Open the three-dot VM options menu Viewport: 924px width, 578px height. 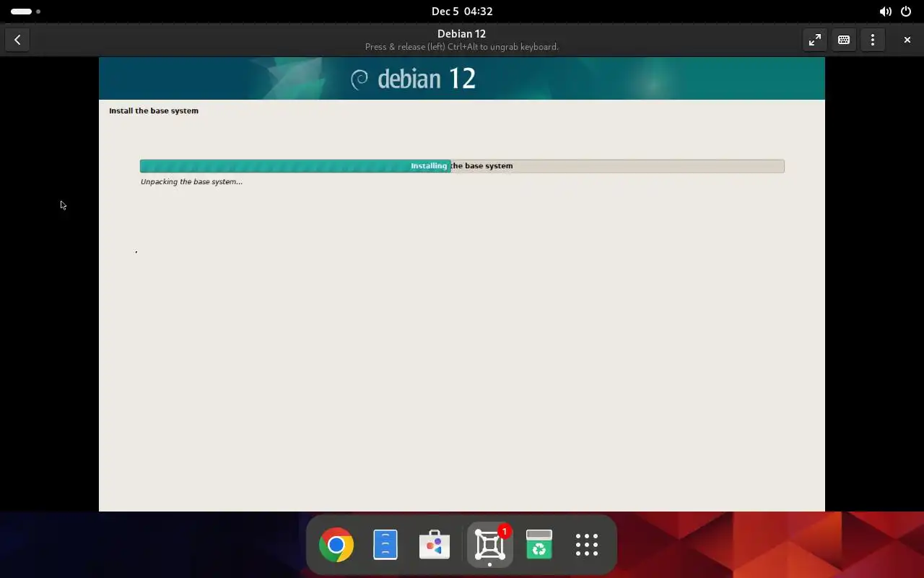point(873,40)
